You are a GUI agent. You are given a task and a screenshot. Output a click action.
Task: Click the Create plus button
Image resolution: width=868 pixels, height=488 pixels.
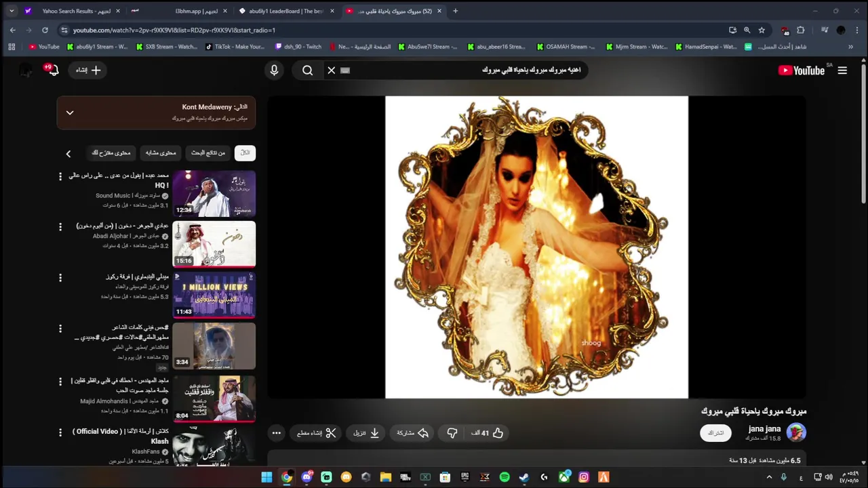pos(87,70)
